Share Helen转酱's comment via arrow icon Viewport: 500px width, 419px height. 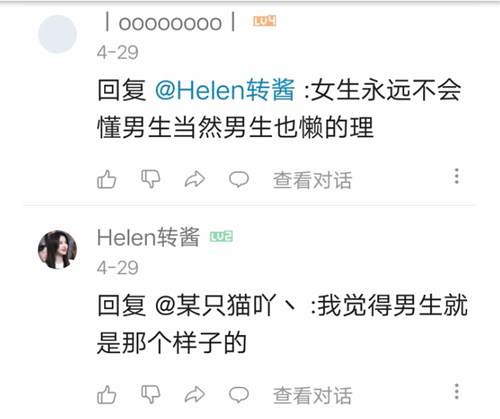[x=195, y=394]
